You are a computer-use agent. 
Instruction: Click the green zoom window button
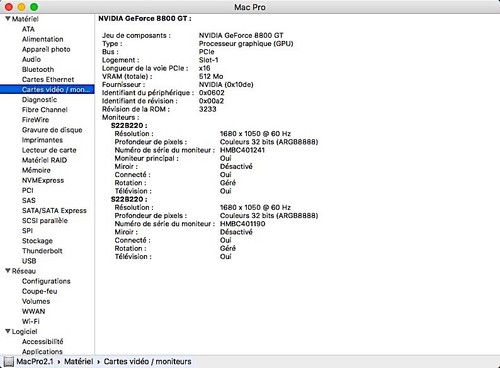[34, 7]
